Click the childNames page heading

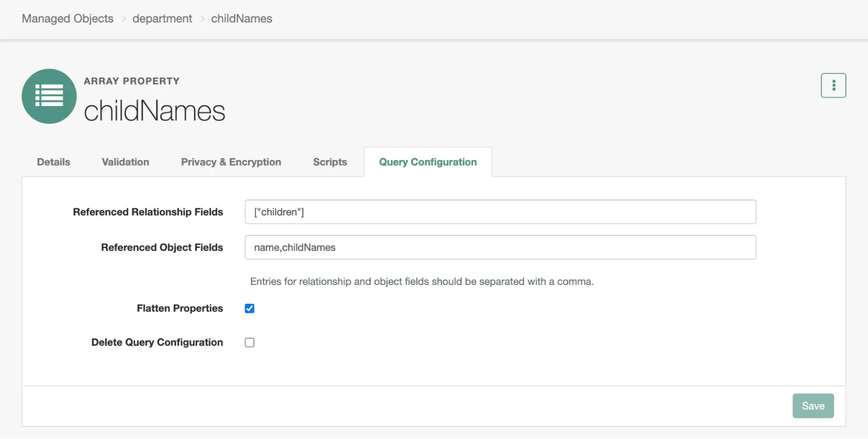pyautogui.click(x=155, y=111)
